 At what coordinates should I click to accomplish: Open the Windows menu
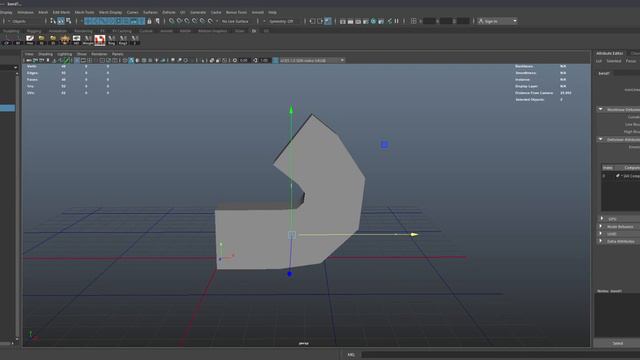(x=25, y=12)
